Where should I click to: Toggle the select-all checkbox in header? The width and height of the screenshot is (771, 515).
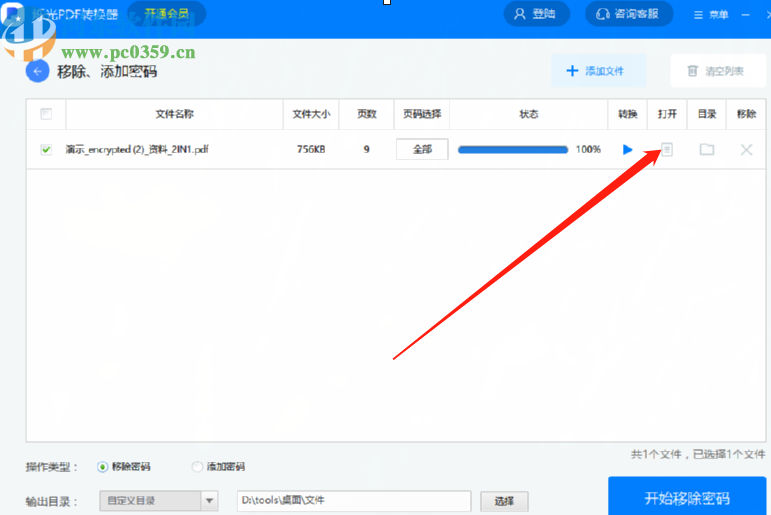point(46,114)
